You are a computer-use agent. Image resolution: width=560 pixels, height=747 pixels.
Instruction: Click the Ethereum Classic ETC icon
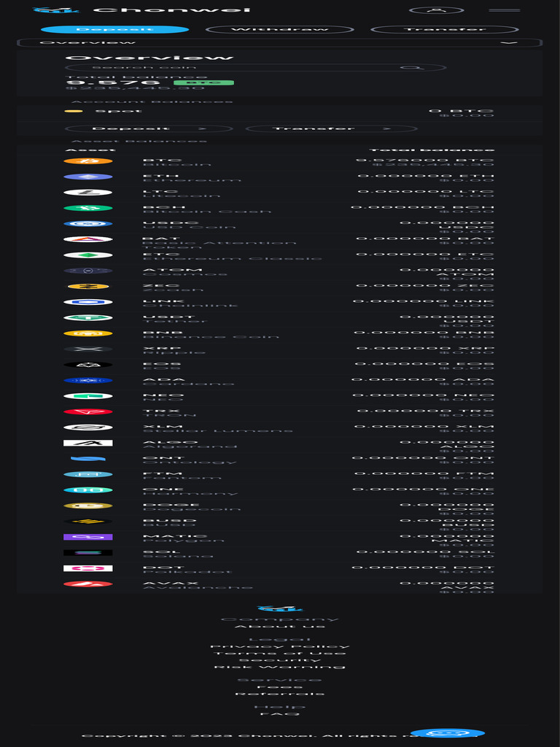click(x=88, y=255)
